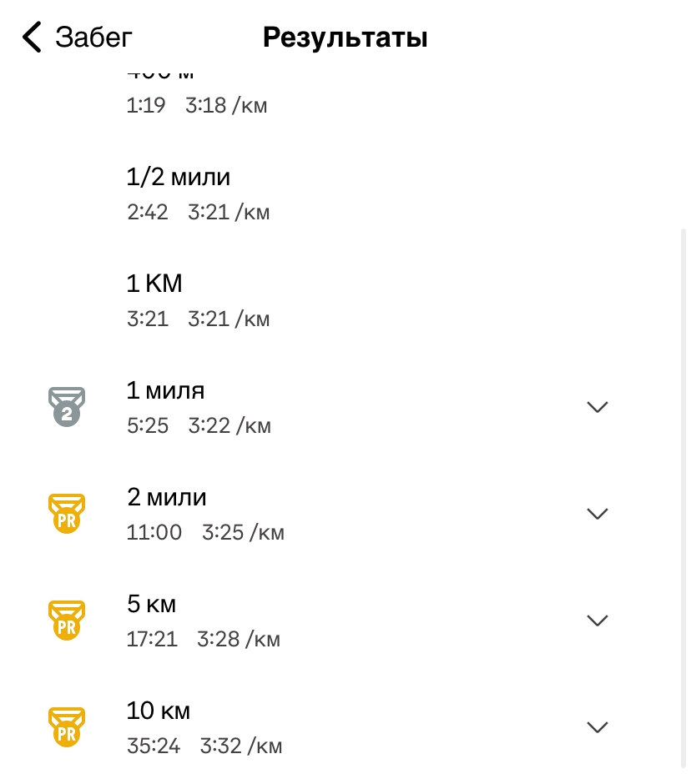The image size is (691, 784).
Task: Open the 1 миля result title
Action: tap(165, 390)
